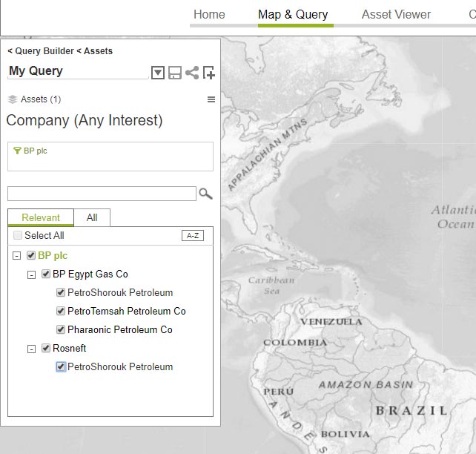Screen dimensions: 476x454
Task: Click the new query plus icon
Action: point(209,73)
